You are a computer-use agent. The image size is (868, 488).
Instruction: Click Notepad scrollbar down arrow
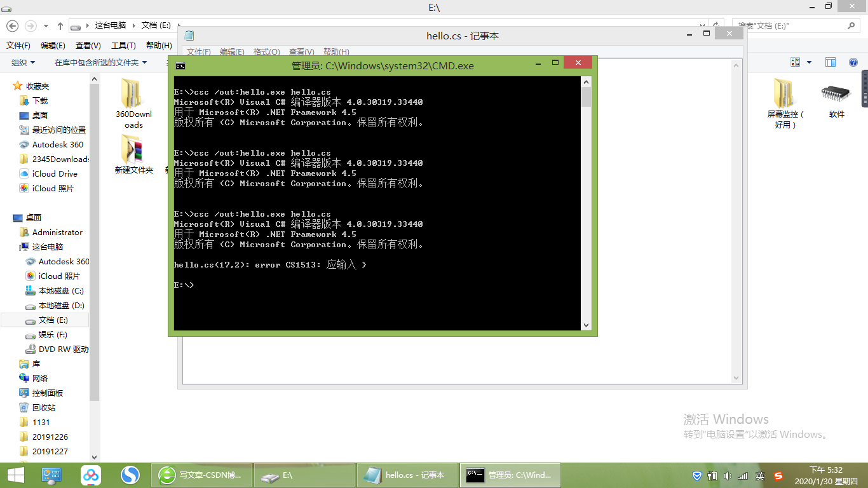tap(737, 378)
